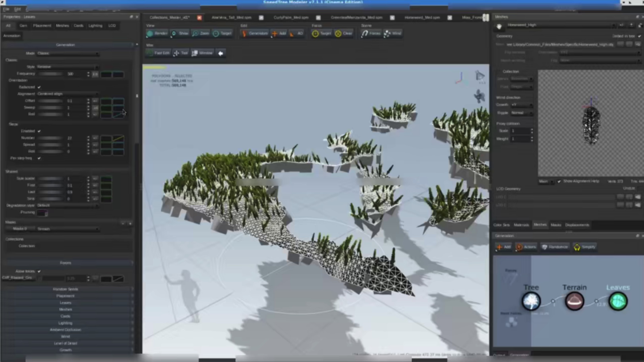Click the Proxy collision Scale input field
Viewport: 644px width, 362px height.
click(x=519, y=131)
